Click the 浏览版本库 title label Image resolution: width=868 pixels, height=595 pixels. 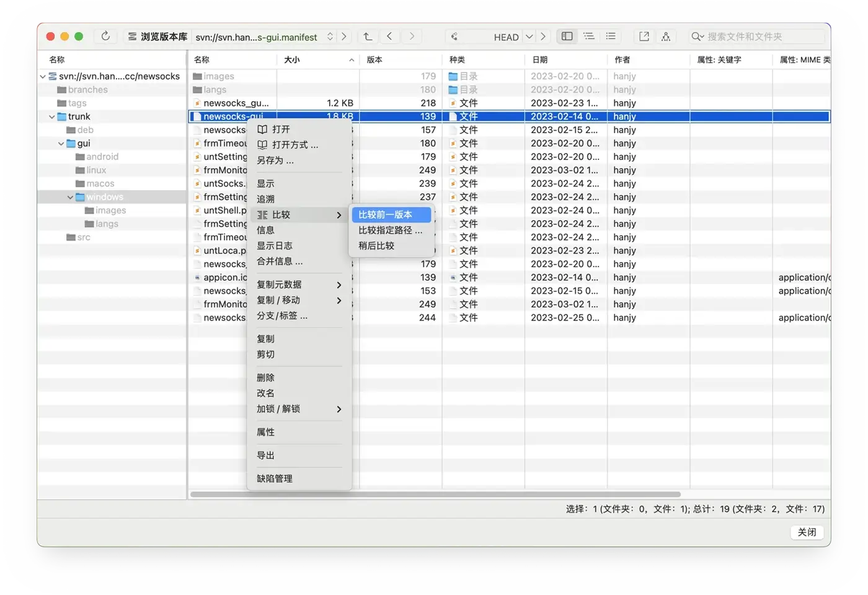click(x=164, y=37)
